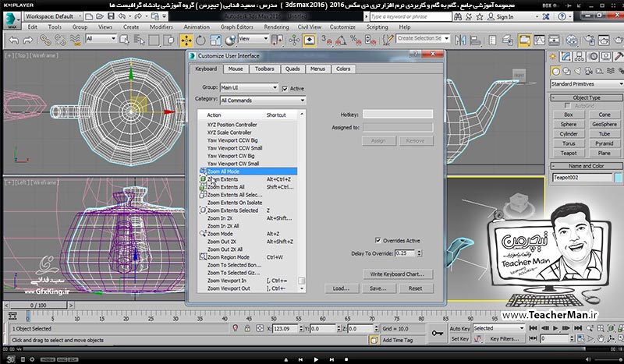Click the Align tool icon
Viewport: 624px width, 364px height.
click(x=475, y=40)
